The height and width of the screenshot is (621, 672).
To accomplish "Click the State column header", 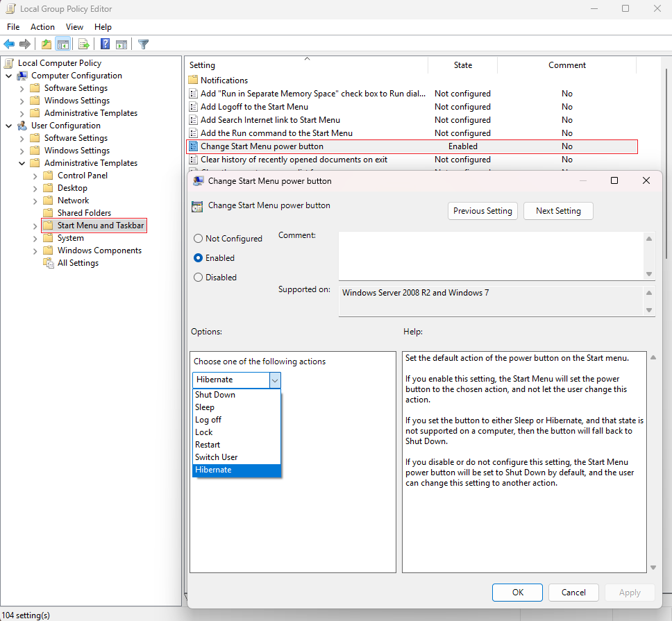I will coord(463,65).
